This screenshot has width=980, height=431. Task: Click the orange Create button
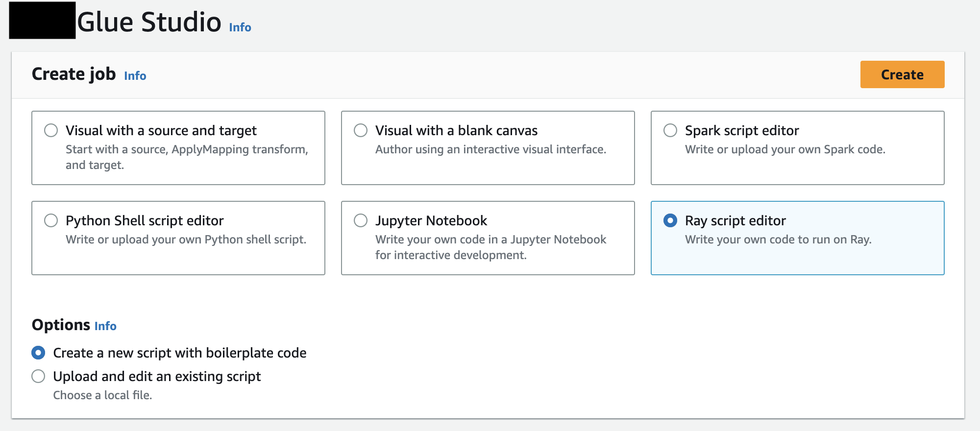pyautogui.click(x=902, y=74)
